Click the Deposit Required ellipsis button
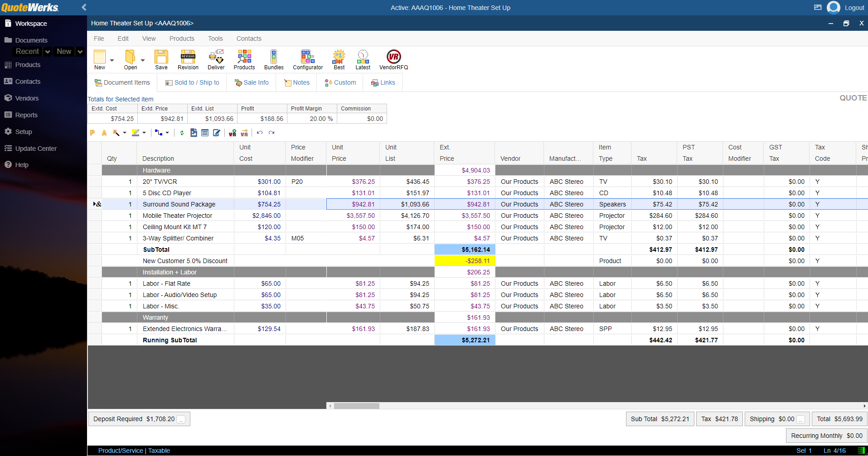This screenshot has height=456, width=868. point(181,419)
